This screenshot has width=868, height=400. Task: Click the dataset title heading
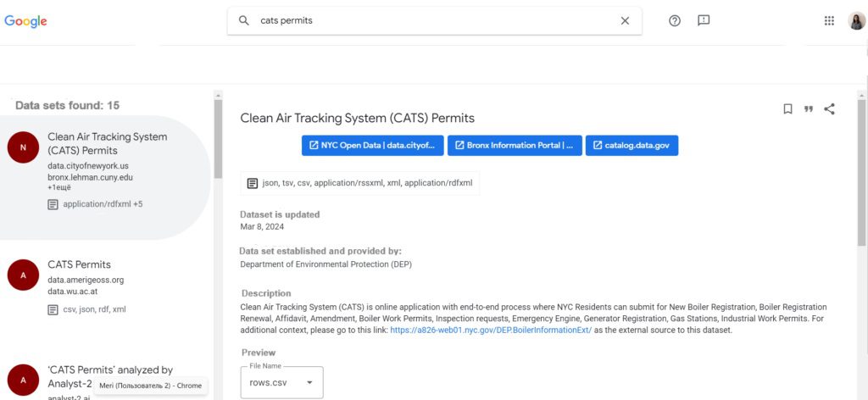coord(357,118)
